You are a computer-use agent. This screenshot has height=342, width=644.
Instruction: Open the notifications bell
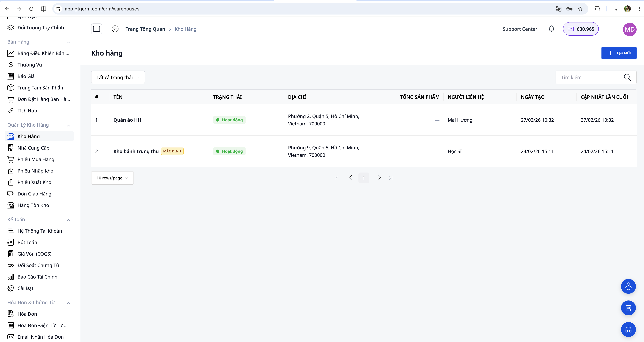[x=551, y=29]
